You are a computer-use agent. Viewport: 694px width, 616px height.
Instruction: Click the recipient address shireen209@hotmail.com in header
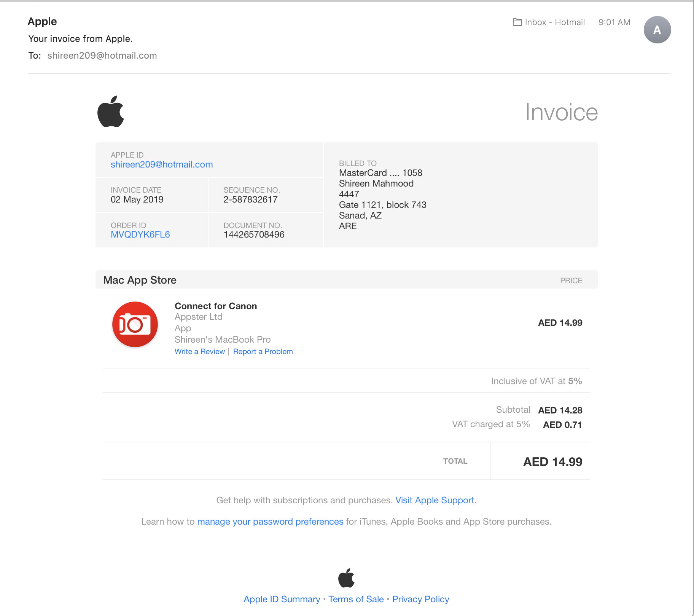pyautogui.click(x=102, y=56)
